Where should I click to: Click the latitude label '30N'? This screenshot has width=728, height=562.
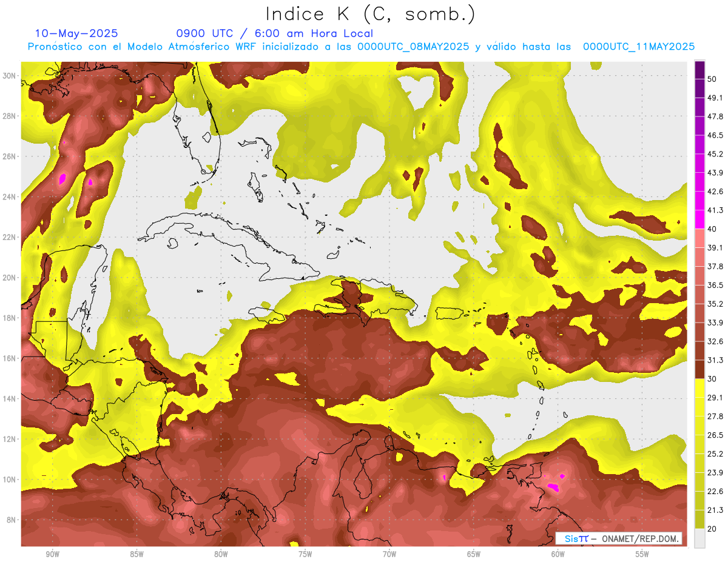pyautogui.click(x=10, y=76)
